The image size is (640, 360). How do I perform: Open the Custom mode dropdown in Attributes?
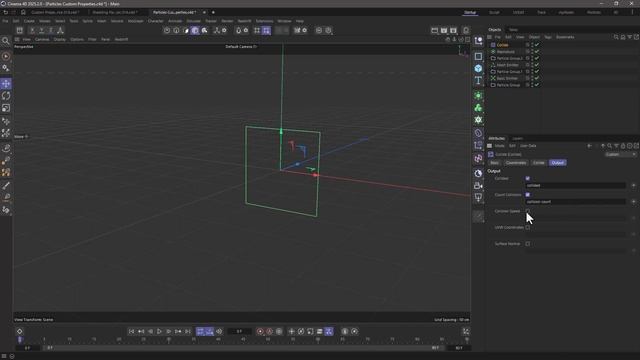click(x=620, y=154)
